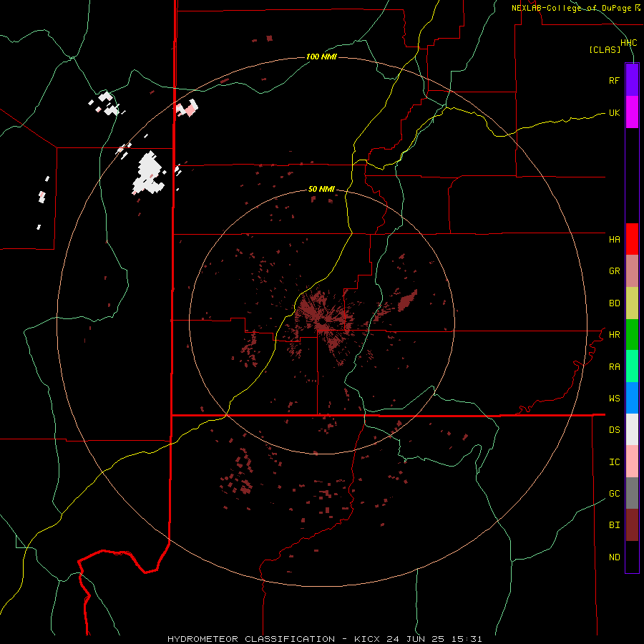Select the GC gray legend swatch

point(632,493)
